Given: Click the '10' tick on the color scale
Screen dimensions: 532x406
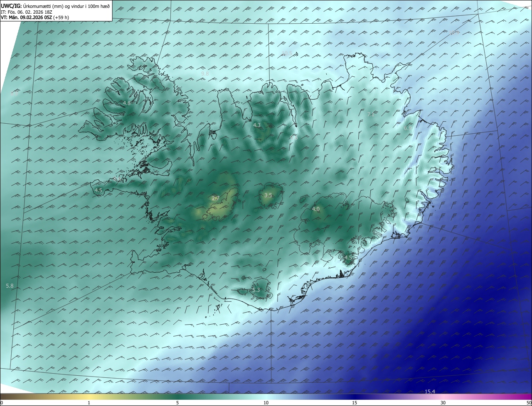Looking at the screenshot, I should 266,403.
